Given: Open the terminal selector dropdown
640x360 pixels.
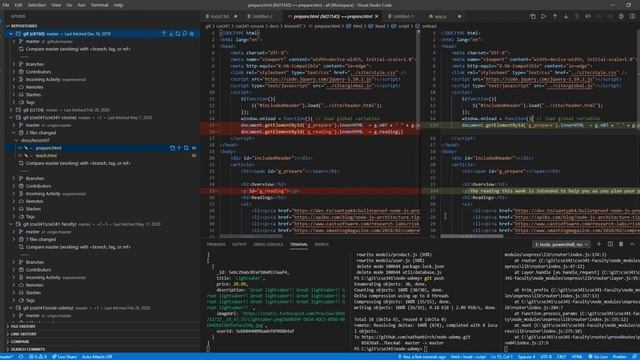Looking at the screenshot, I should pos(561,244).
